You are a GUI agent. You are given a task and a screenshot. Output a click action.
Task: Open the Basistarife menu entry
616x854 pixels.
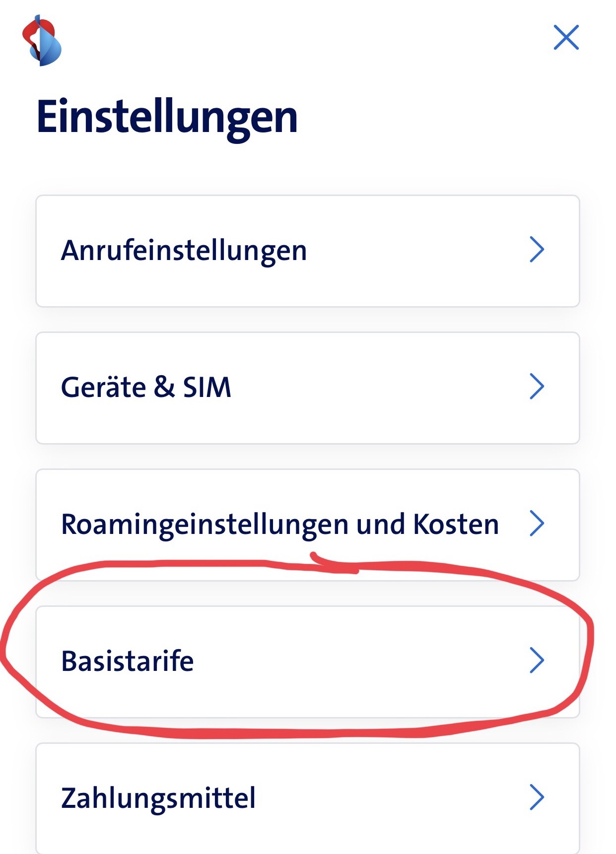click(x=128, y=661)
